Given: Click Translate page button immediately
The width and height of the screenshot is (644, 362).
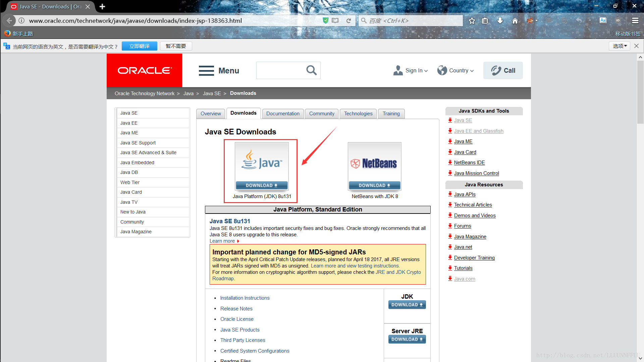Looking at the screenshot, I should click(139, 46).
